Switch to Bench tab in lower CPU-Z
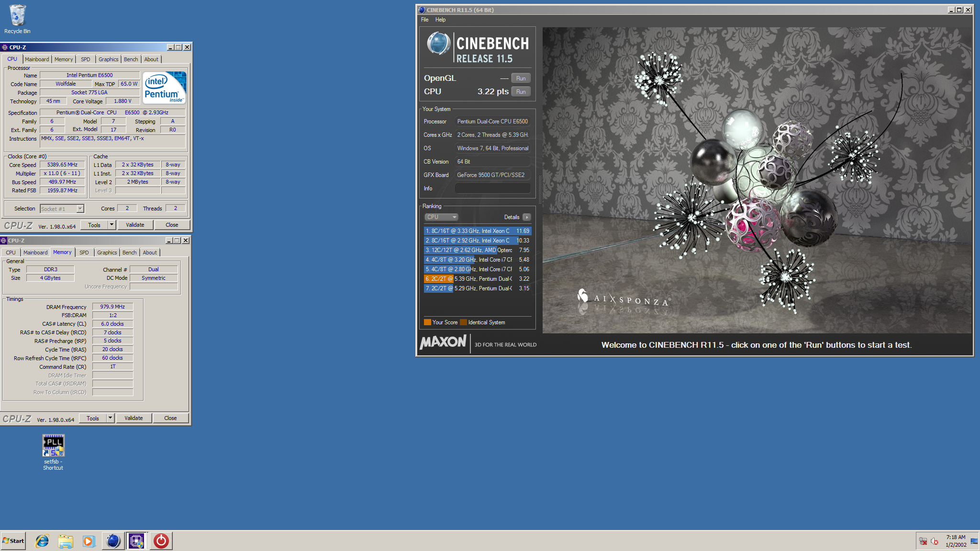 click(129, 253)
